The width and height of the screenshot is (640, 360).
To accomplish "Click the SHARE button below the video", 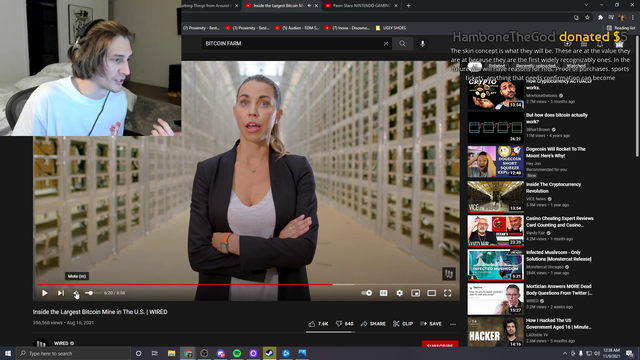I will 373,324.
